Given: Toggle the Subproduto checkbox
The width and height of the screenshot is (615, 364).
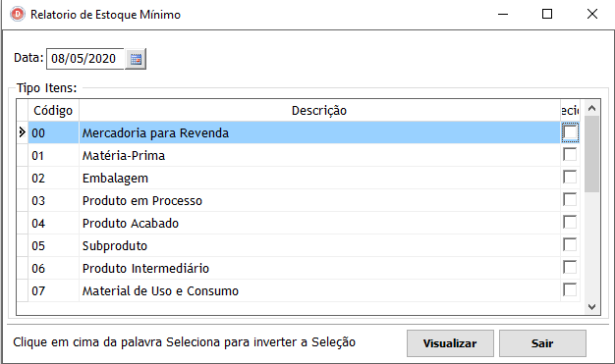Looking at the screenshot, I should click(570, 245).
